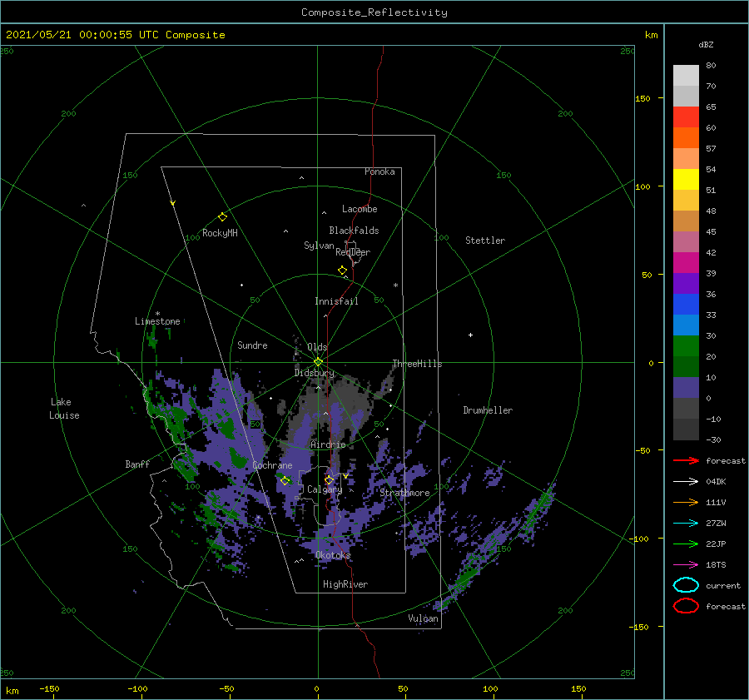749x700 pixels.
Task: Select the bright yellow swatch in dBZ scale
Action: point(686,180)
